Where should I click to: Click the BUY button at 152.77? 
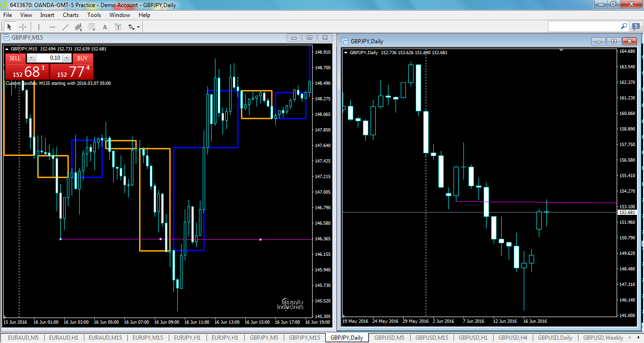(74, 72)
